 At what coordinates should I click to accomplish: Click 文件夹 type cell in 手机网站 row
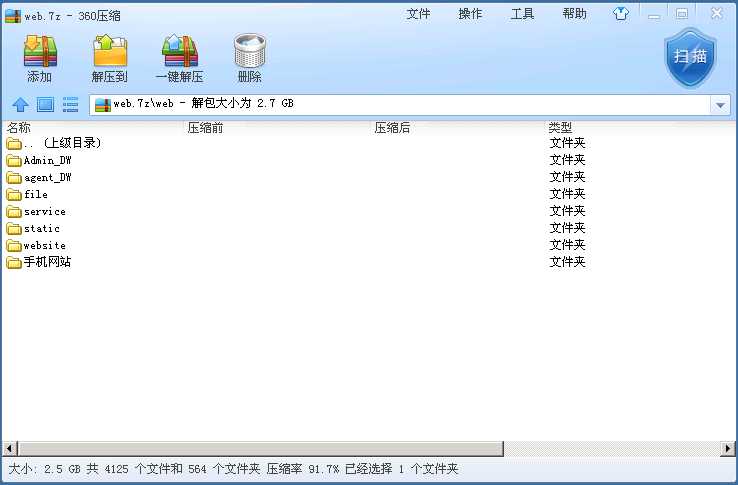tap(567, 262)
